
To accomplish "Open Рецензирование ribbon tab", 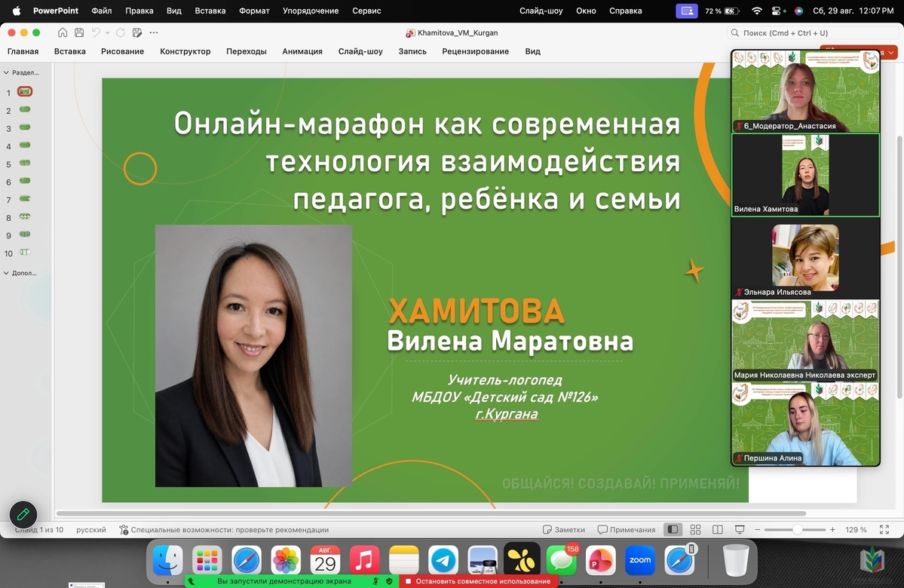I will 475,51.
